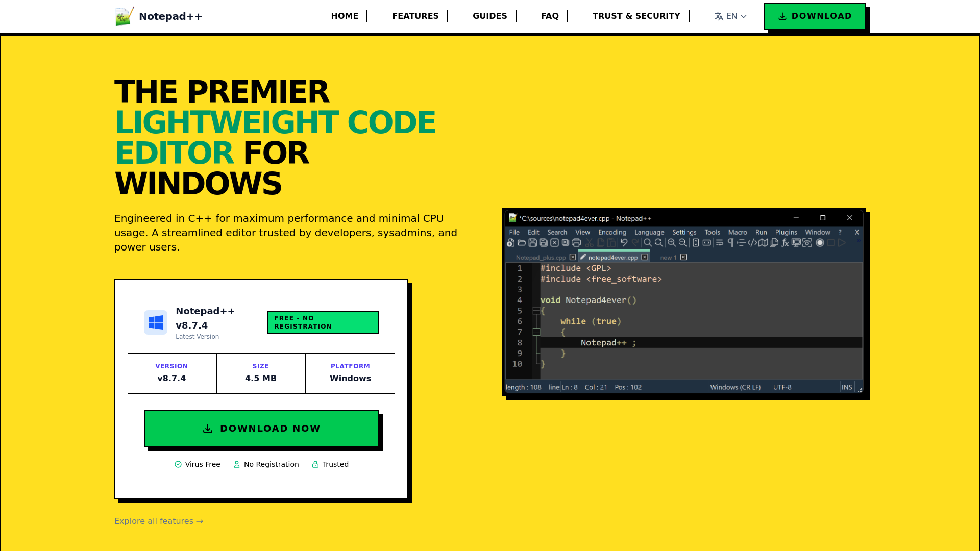
Task: Close the Notepad_plus.cpp tab
Action: (573, 257)
